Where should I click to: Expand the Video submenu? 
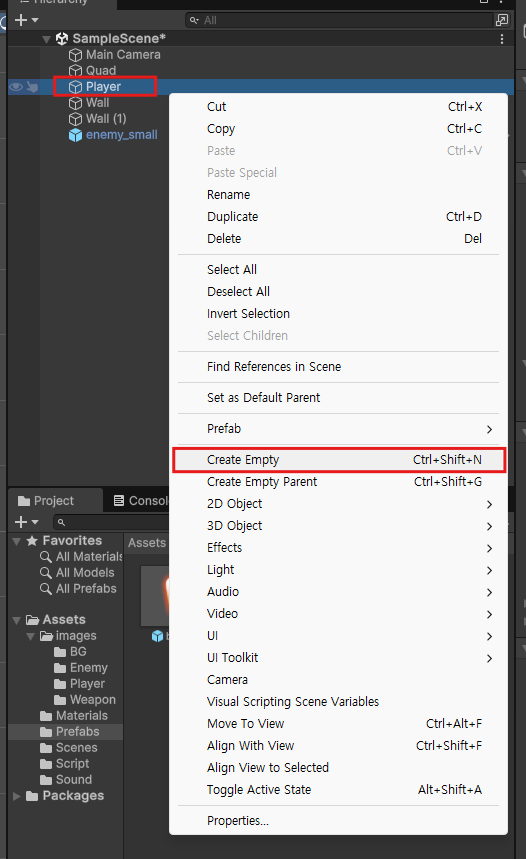click(339, 614)
